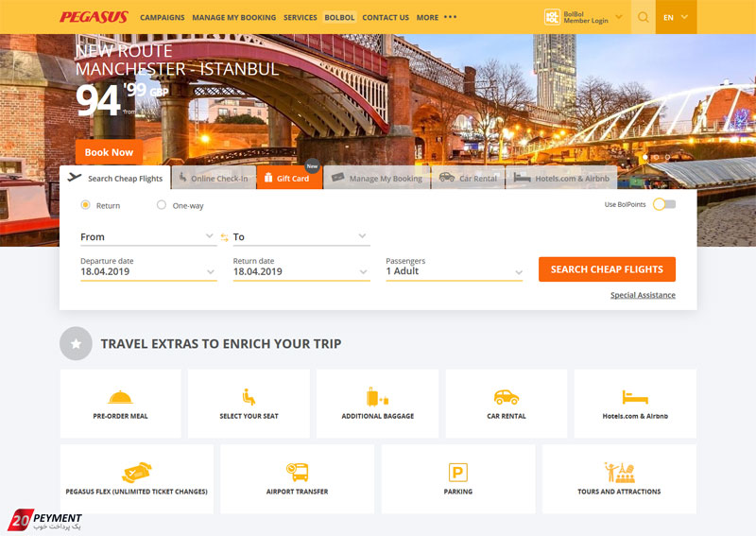Open the Additional Baggage card label
This screenshot has width=756, height=536.
click(377, 416)
